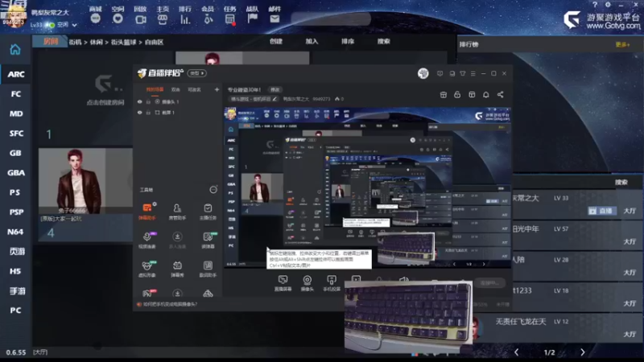The width and height of the screenshot is (644, 362).
Task: Select the FC platform tab
Action: pyautogui.click(x=16, y=94)
